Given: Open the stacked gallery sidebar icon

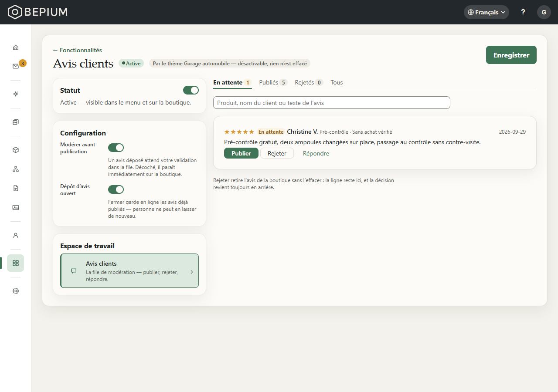Looking at the screenshot, I should pos(16,122).
